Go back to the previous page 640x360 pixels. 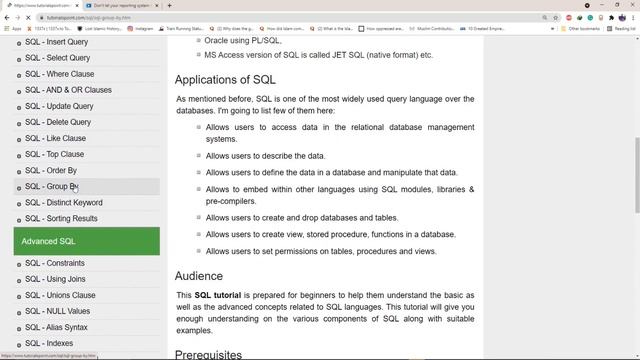(7, 18)
